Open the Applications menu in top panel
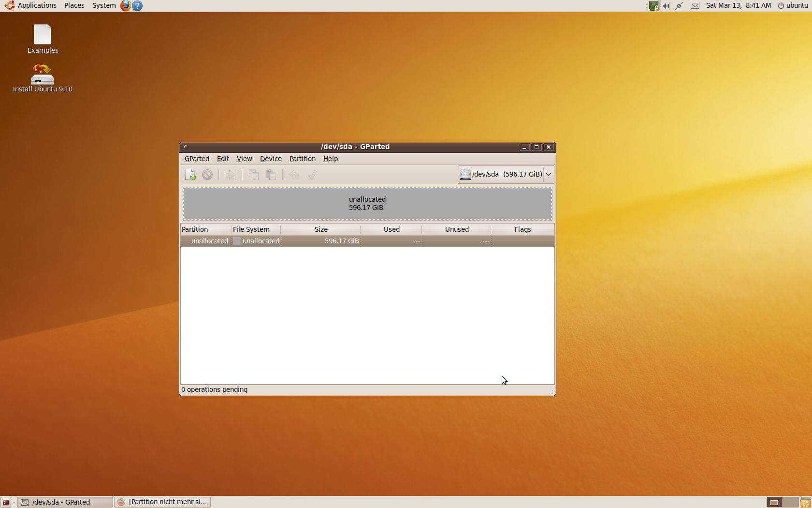This screenshot has width=812, height=508. (31, 5)
